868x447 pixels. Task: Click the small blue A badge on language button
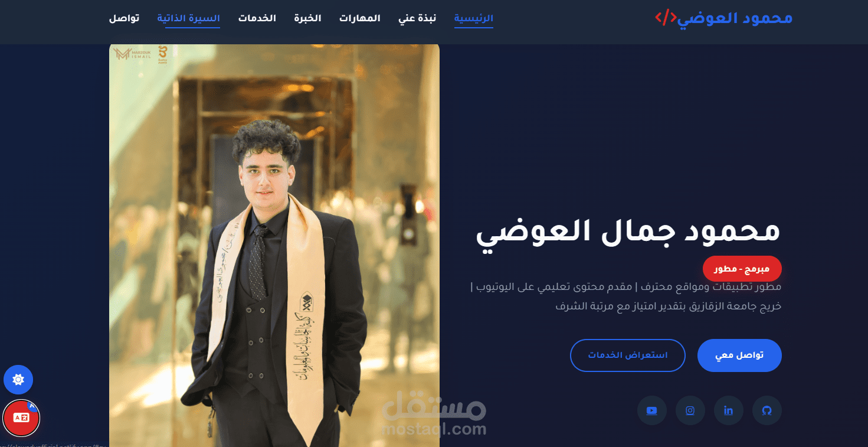32,406
